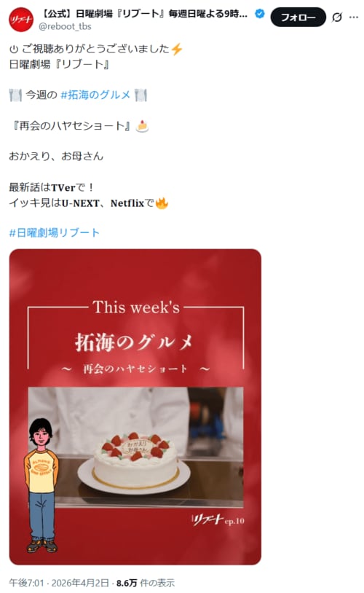Open the #拓海のグルメ hashtag
The height and width of the screenshot is (593, 364).
pyautogui.click(x=95, y=95)
